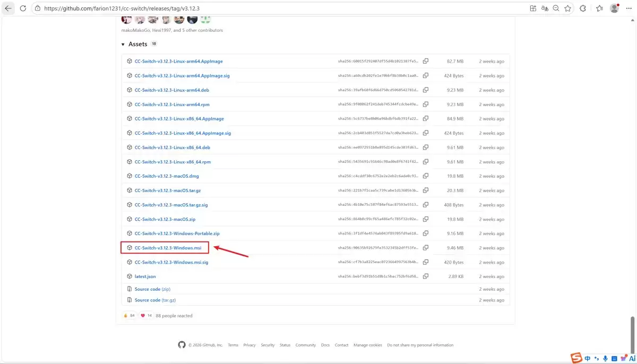Copy SHA256 hash of Linux-x86_64.AppImage.sig
The height and width of the screenshot is (364, 637).
point(425,133)
